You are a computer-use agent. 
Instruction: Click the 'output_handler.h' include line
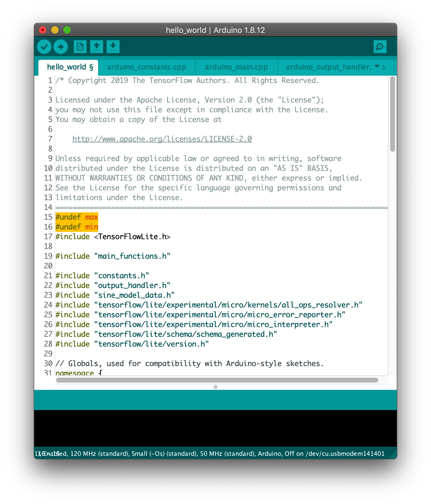point(113,286)
